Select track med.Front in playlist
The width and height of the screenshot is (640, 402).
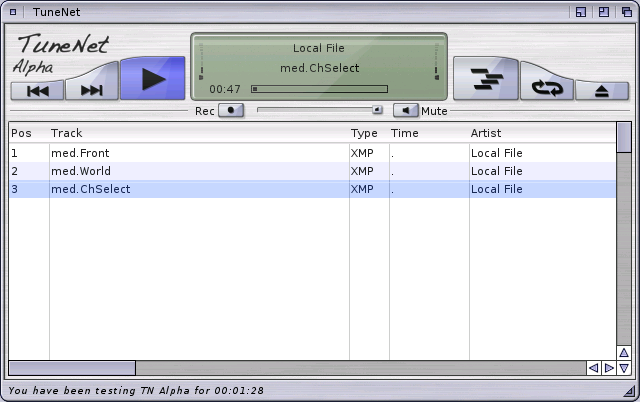[80, 153]
